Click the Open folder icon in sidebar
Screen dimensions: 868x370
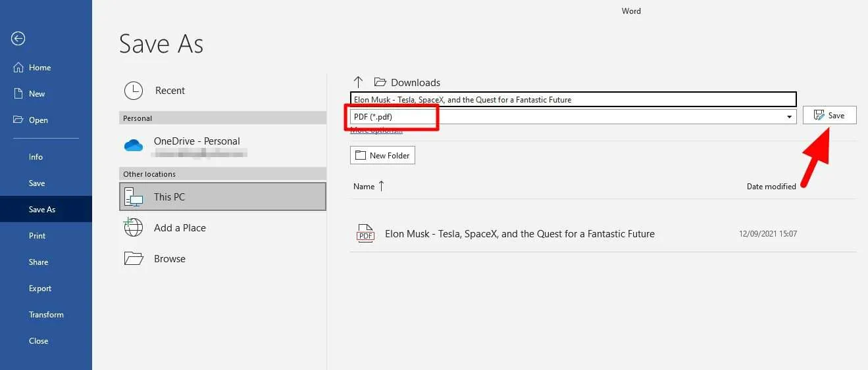[x=18, y=120]
